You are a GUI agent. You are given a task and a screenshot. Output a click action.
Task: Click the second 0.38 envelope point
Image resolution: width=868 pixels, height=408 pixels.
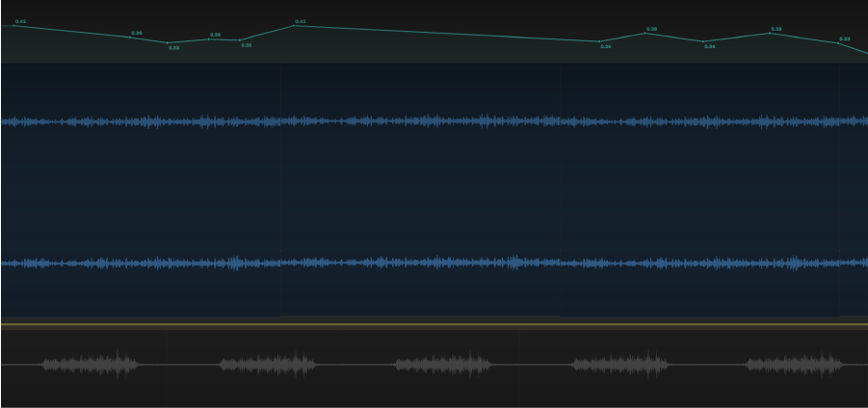point(771,33)
